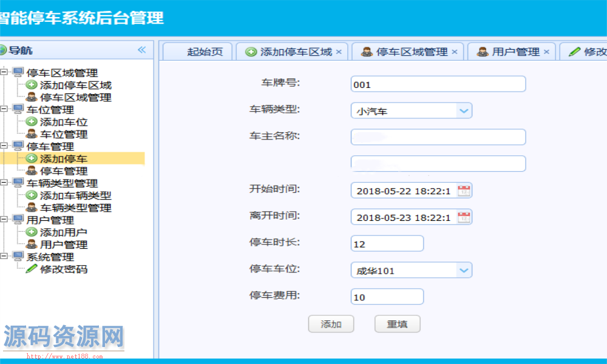The width and height of the screenshot is (607, 364).
Task: Click the 添加用户 green plus icon
Action: coord(32,232)
